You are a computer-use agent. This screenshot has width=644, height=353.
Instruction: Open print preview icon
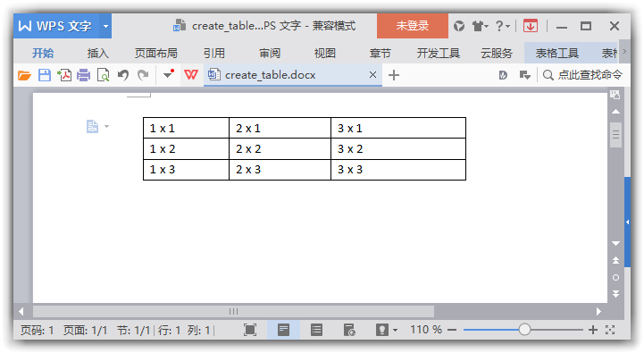click(x=103, y=75)
